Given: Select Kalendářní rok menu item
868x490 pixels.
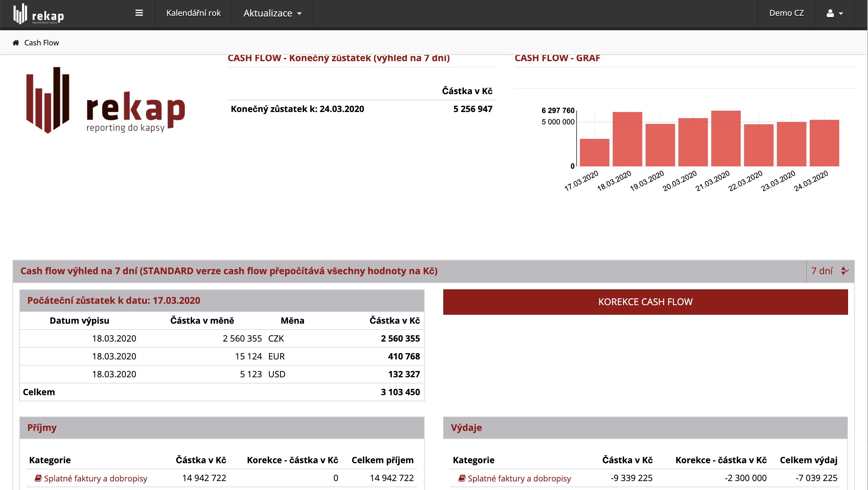Looking at the screenshot, I should click(193, 13).
